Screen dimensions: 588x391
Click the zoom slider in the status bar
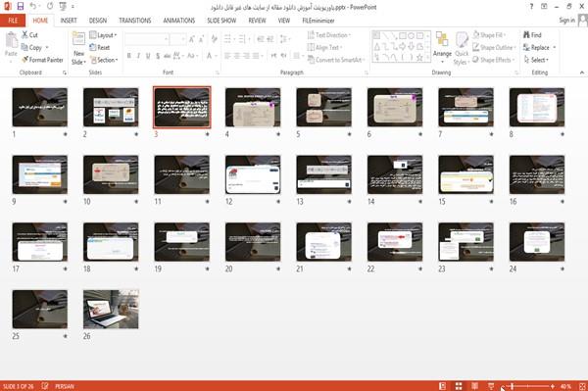click(532, 386)
